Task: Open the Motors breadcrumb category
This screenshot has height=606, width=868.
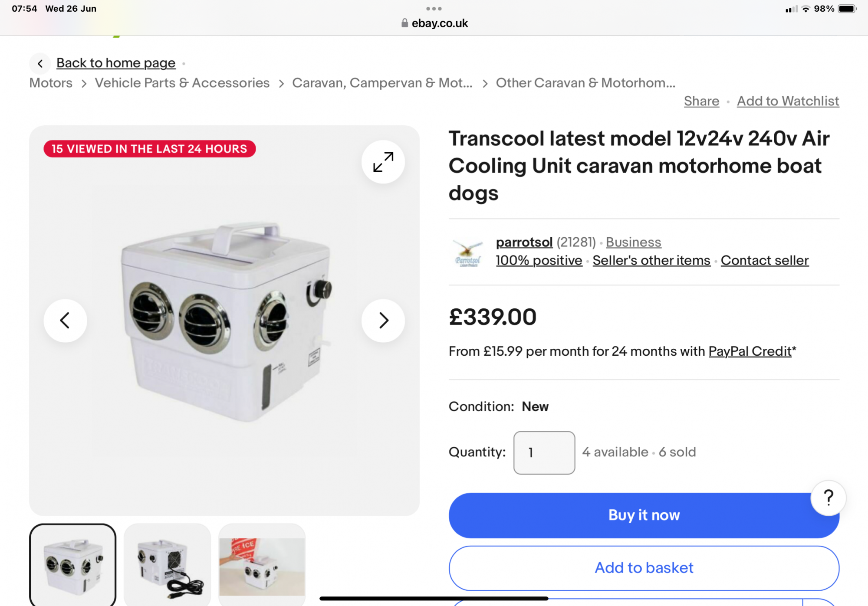Action: (x=51, y=83)
